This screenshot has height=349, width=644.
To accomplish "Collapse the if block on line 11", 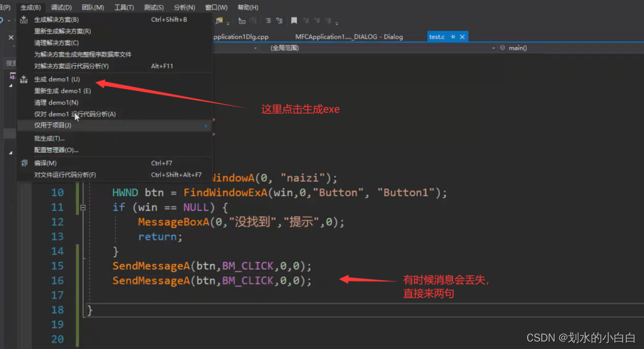I will coord(82,208).
